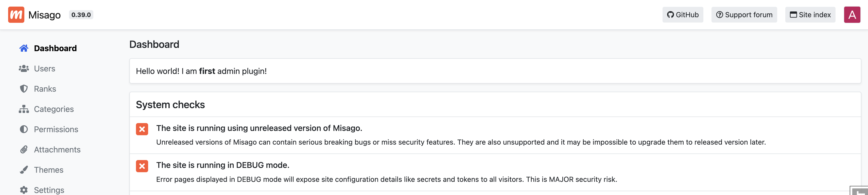Navigate to Themes in sidebar
The width and height of the screenshot is (868, 195).
coord(48,170)
